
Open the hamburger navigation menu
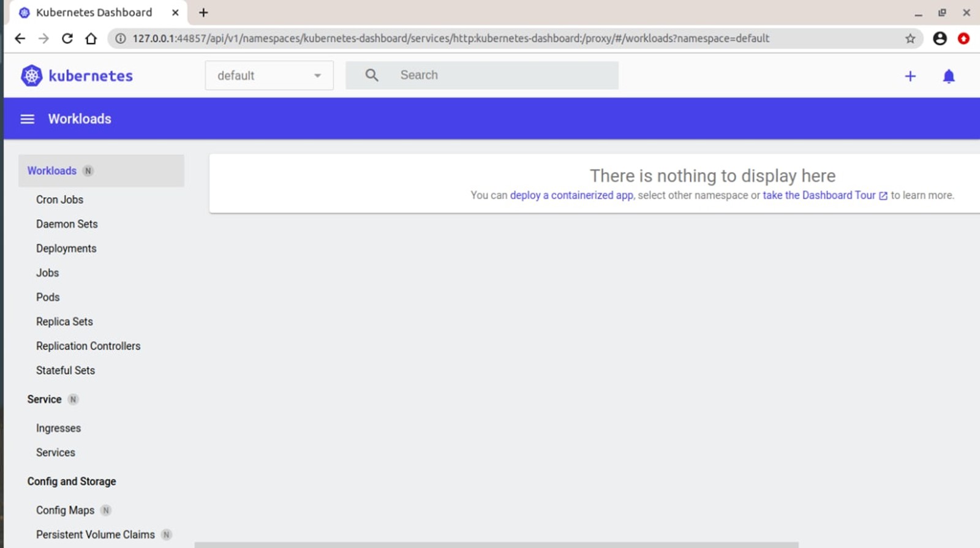point(28,119)
